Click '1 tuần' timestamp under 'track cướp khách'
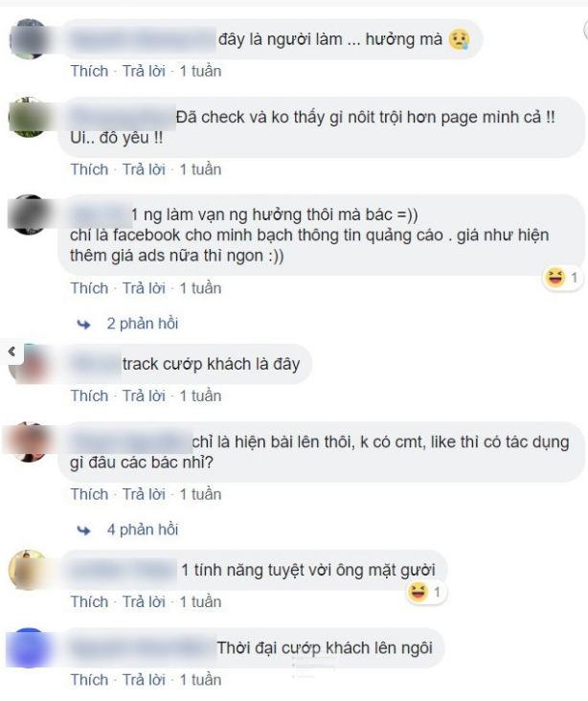The image size is (588, 701). tap(200, 396)
